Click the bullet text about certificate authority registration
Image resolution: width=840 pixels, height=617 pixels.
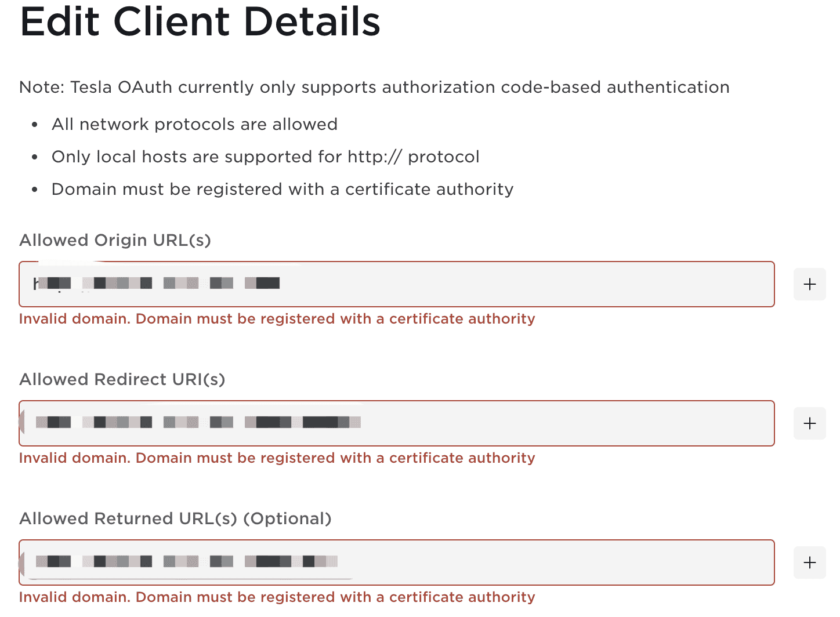pyautogui.click(x=283, y=189)
